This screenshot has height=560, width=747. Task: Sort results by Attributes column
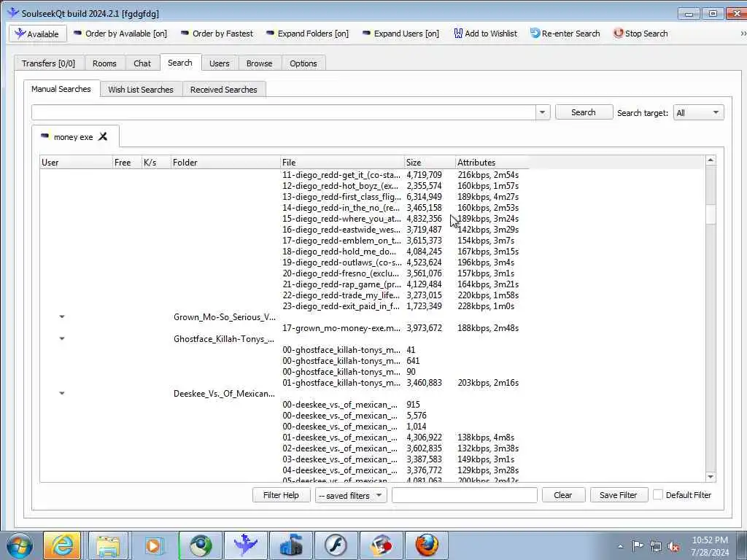pyautogui.click(x=492, y=163)
